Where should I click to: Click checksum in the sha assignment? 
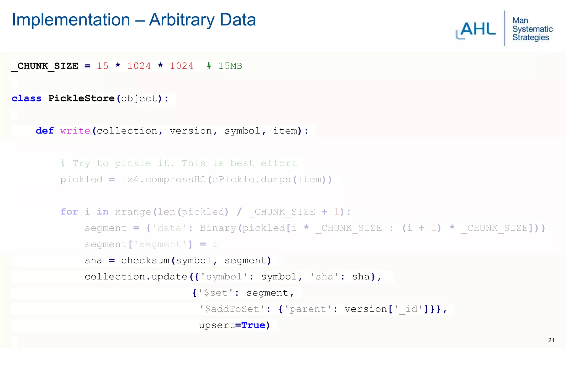tap(145, 260)
